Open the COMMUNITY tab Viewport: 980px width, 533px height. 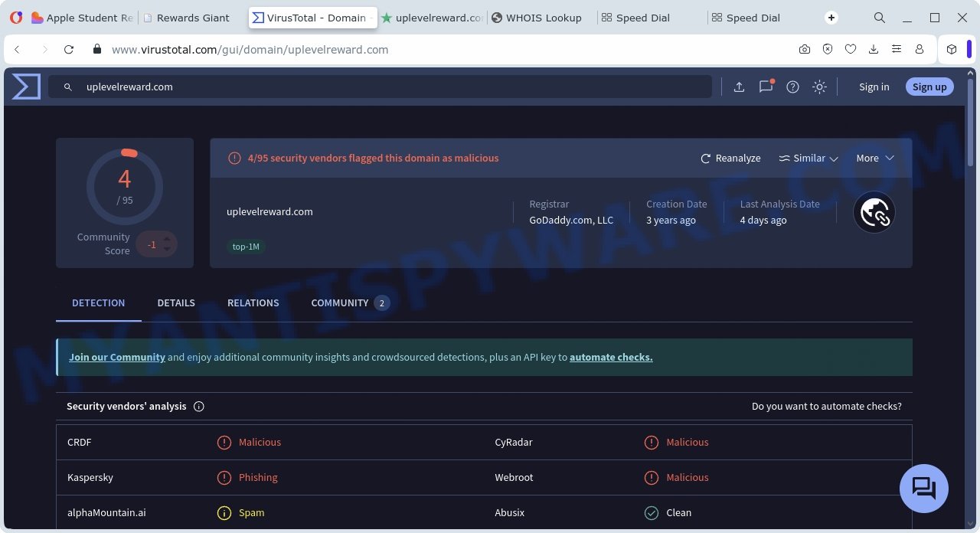[x=340, y=302]
